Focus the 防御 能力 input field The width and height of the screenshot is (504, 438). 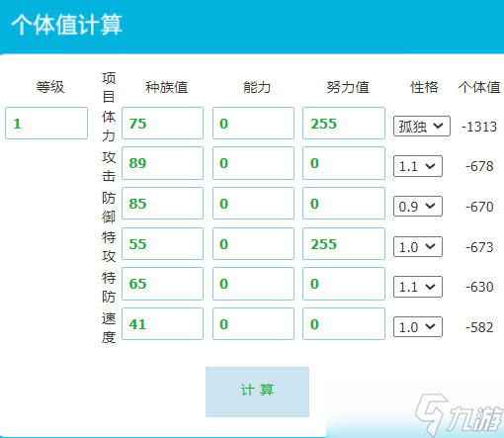coord(253,204)
